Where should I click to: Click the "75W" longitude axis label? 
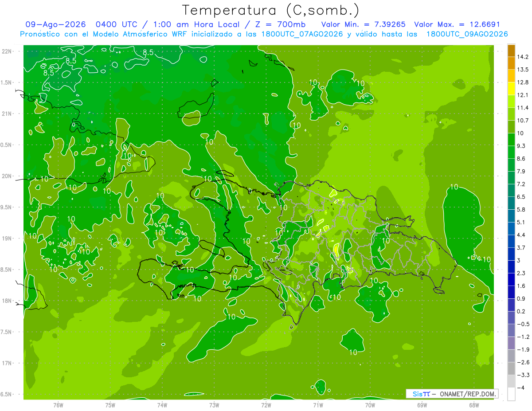click(x=110, y=405)
